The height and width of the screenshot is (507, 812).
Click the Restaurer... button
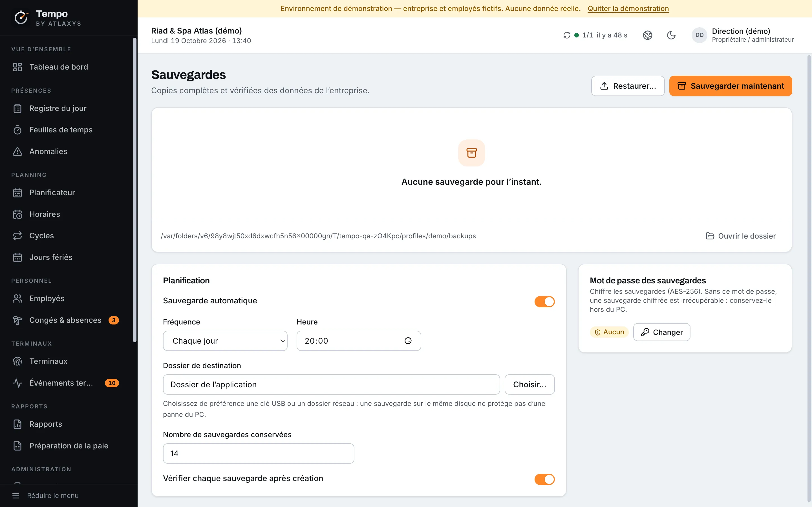628,86
